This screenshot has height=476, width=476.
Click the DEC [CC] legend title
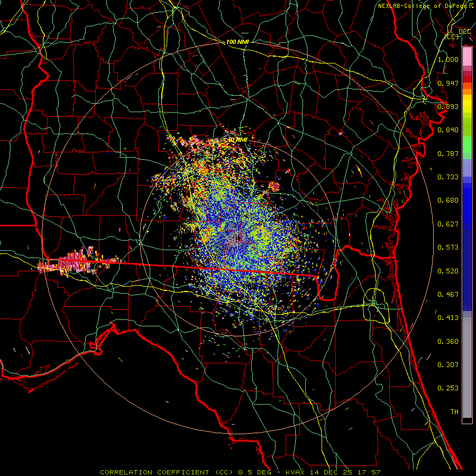click(x=459, y=34)
